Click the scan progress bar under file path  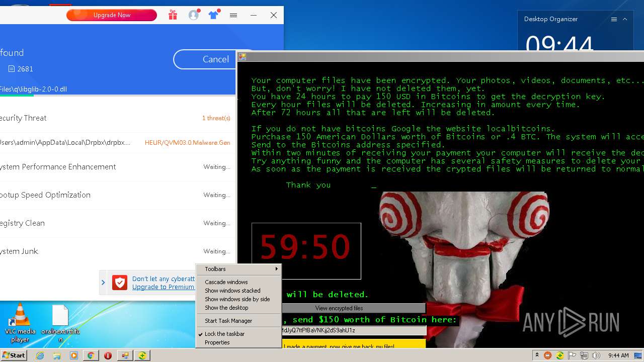[118, 95]
